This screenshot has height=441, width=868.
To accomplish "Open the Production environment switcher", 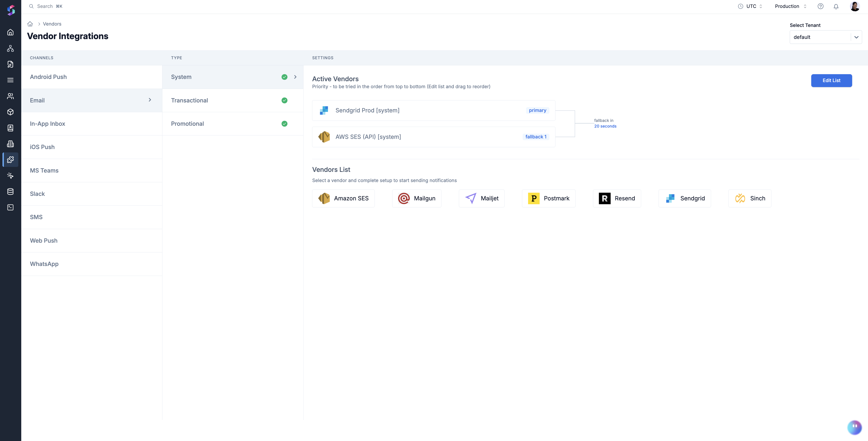I will coord(790,6).
